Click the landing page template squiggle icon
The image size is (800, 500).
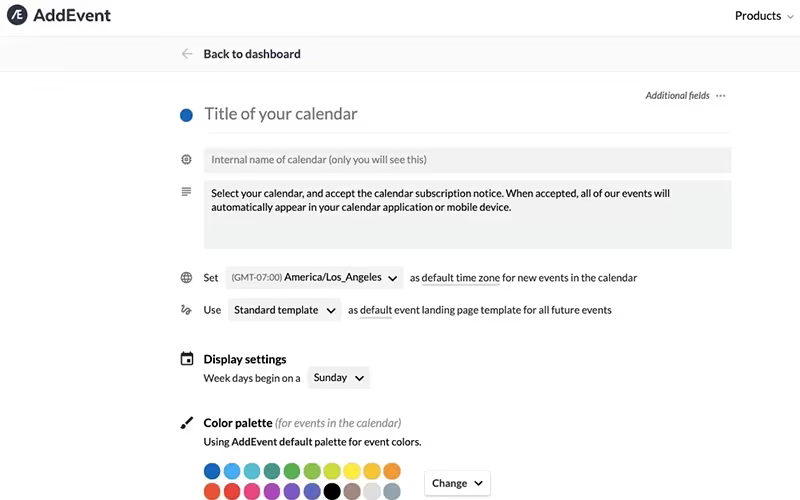tap(186, 310)
